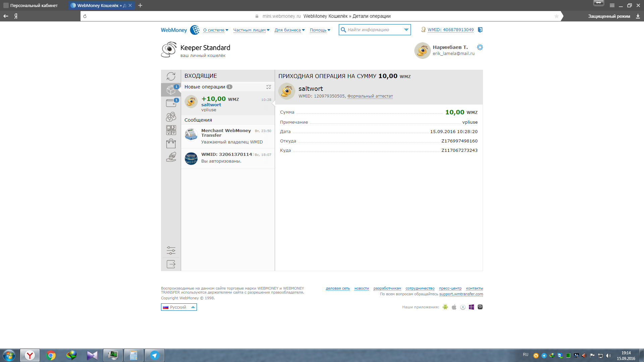Click the Apple app icon

[454, 307]
